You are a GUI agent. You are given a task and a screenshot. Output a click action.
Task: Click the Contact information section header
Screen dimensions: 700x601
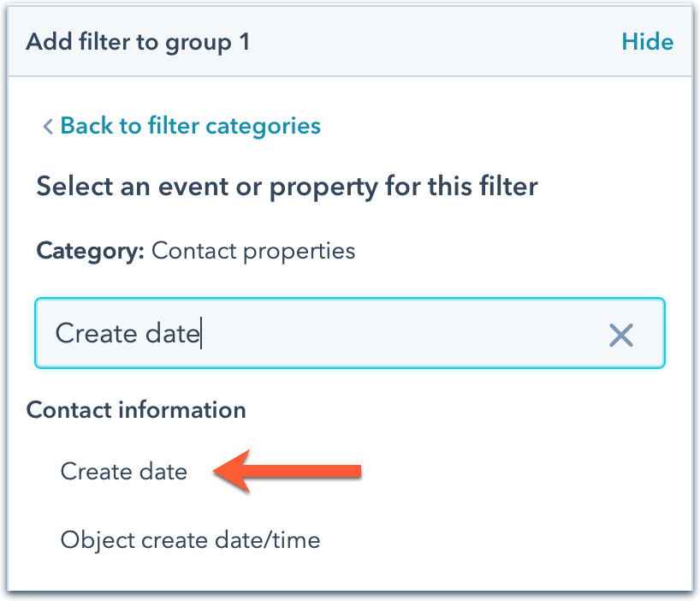pyautogui.click(x=136, y=409)
